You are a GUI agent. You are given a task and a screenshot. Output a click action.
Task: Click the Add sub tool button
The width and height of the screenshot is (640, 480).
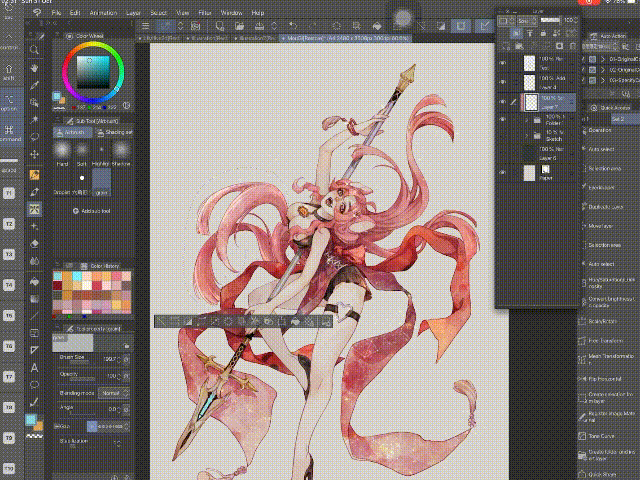pyautogui.click(x=91, y=211)
